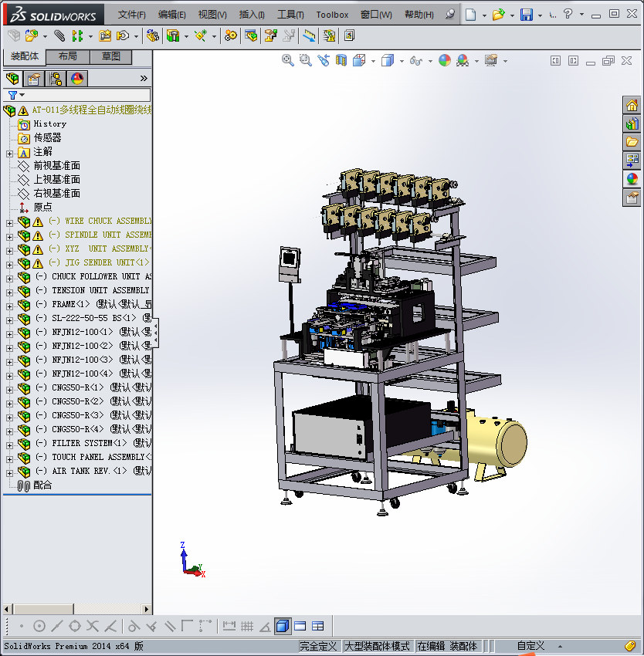The image size is (644, 656).
Task: Switch to the 草图 tab
Action: pos(111,56)
